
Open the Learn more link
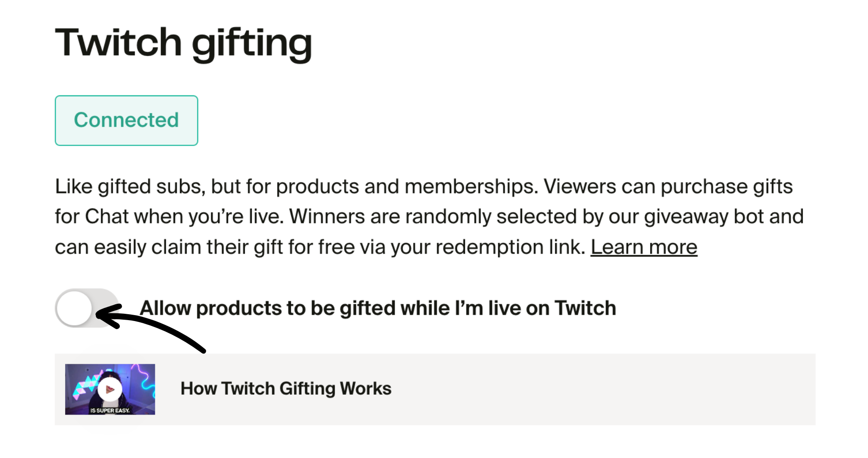tap(644, 247)
